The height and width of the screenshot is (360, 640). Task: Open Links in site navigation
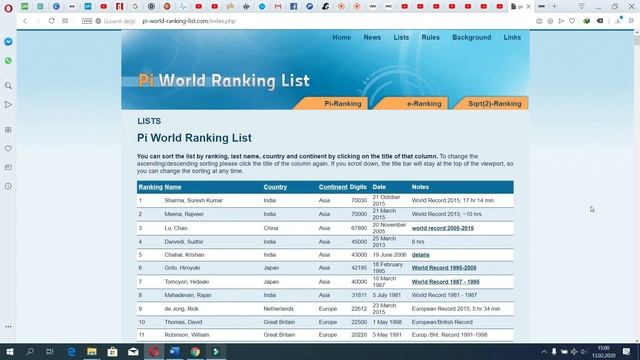pyautogui.click(x=512, y=38)
